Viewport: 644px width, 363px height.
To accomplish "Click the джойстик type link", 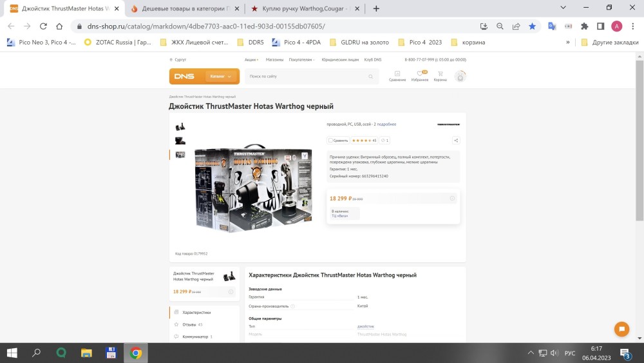I will click(366, 326).
